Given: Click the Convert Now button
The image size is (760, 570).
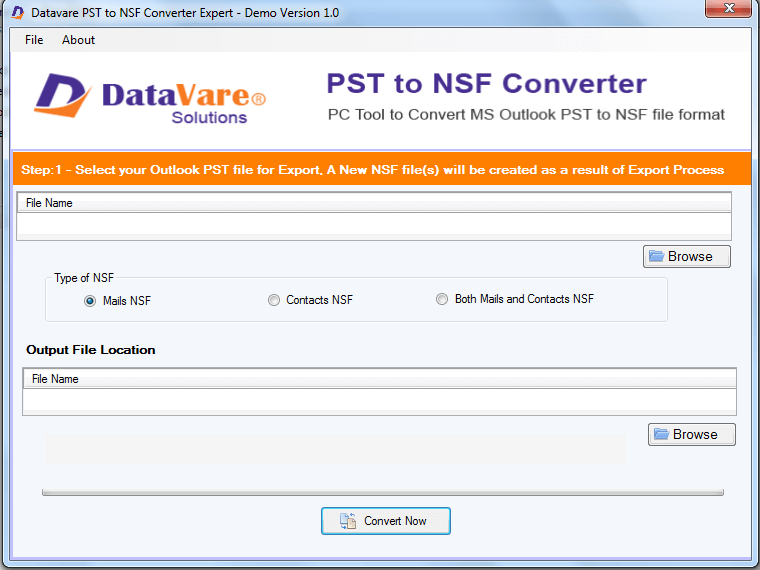Looking at the screenshot, I should tap(386, 521).
